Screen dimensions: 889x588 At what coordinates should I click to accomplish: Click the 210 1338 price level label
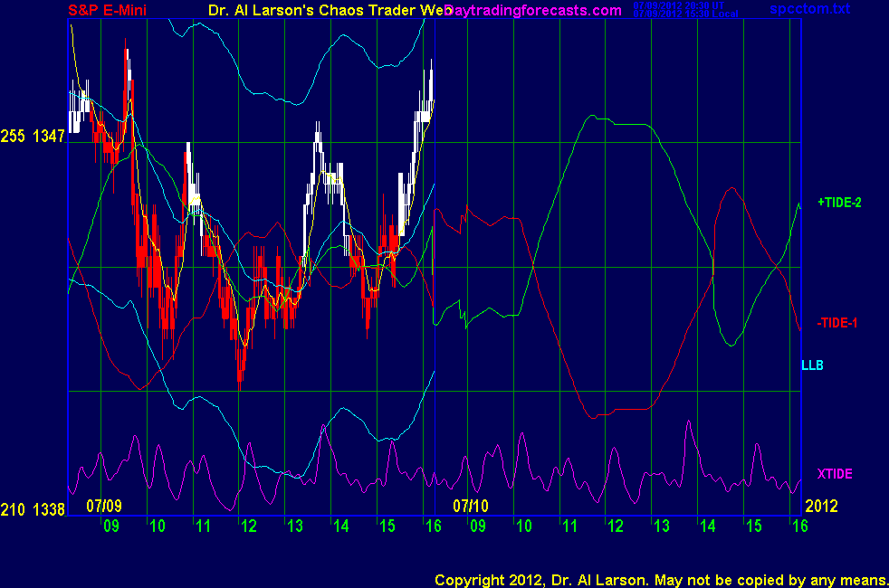[33, 511]
